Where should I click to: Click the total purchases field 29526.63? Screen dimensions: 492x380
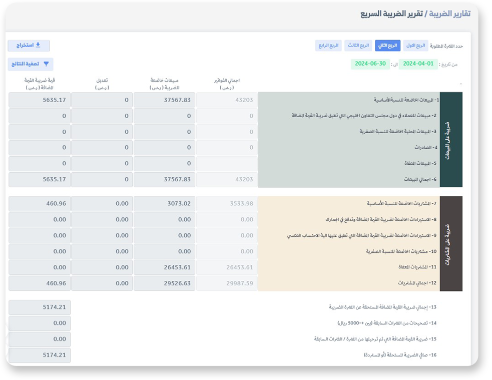tap(164, 283)
